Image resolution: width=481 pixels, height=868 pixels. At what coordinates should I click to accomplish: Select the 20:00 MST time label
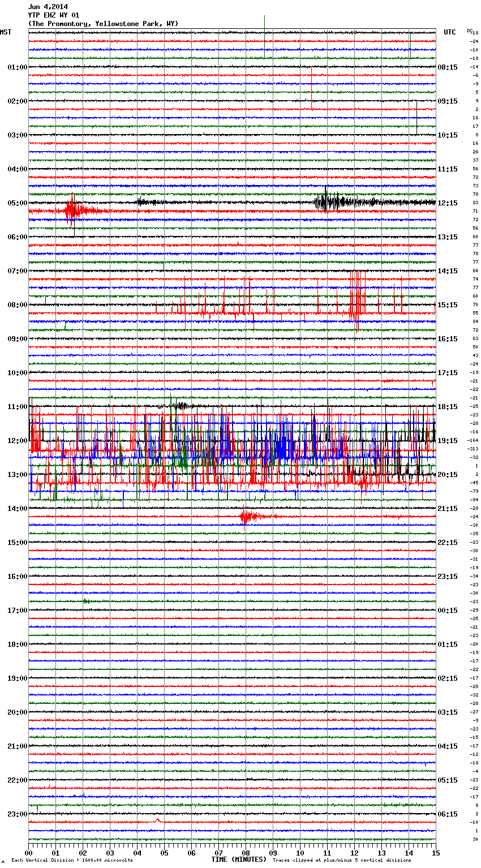coord(17,712)
